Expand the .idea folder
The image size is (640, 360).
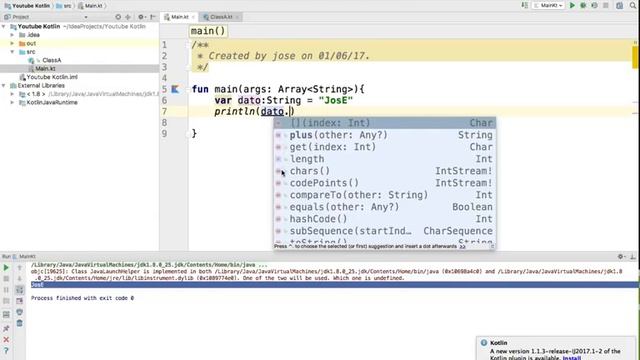click(x=12, y=35)
